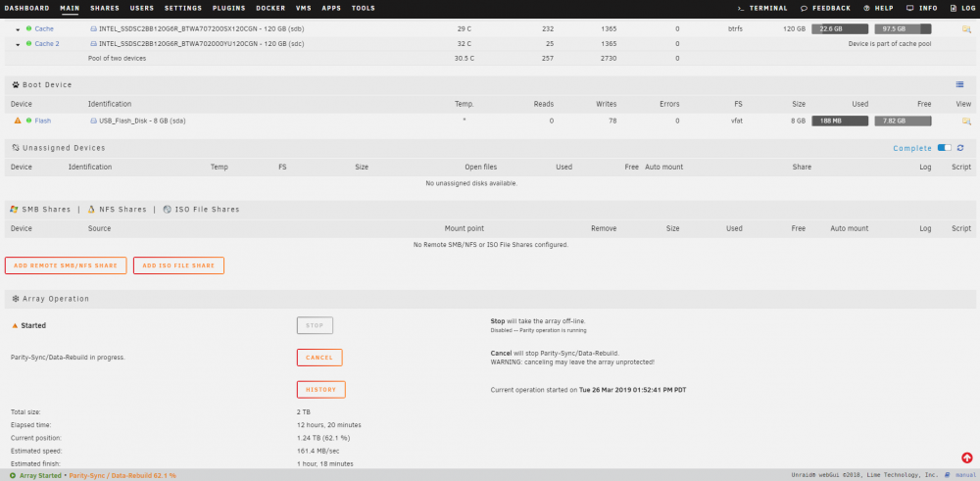Open the Flash device link

43,120
